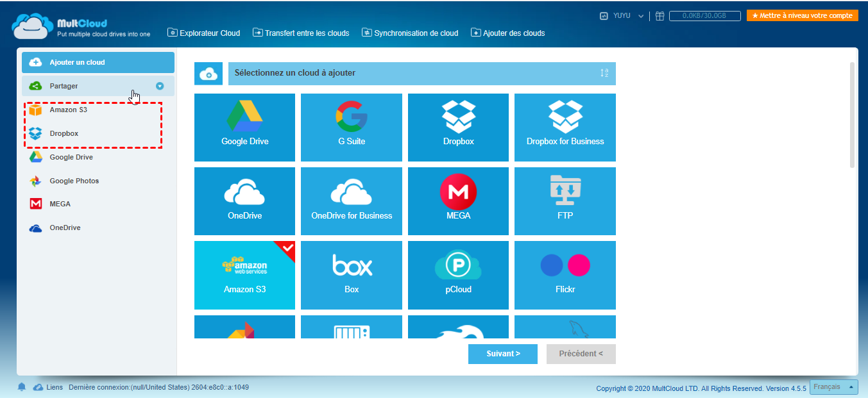Click the cloud icon beside Sélectionnez header
The width and height of the screenshot is (868, 398).
(208, 74)
